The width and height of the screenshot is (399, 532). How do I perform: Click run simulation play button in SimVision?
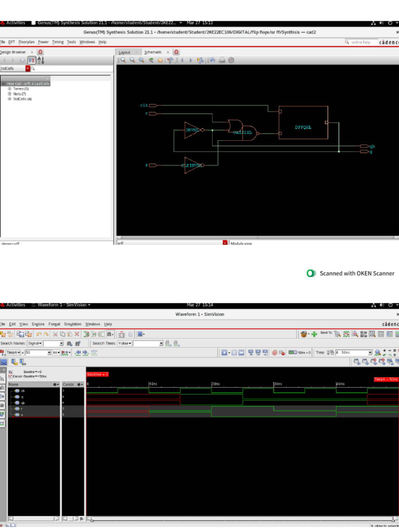tap(224, 353)
